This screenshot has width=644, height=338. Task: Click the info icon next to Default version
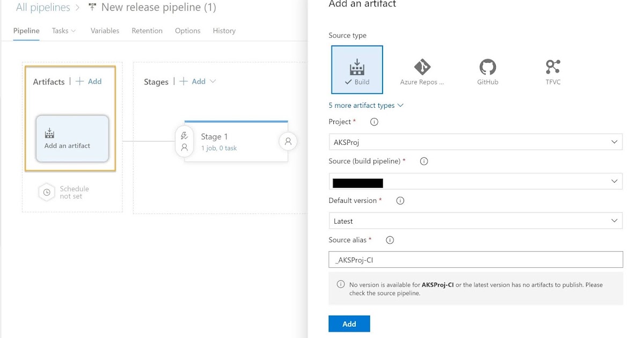click(x=399, y=201)
